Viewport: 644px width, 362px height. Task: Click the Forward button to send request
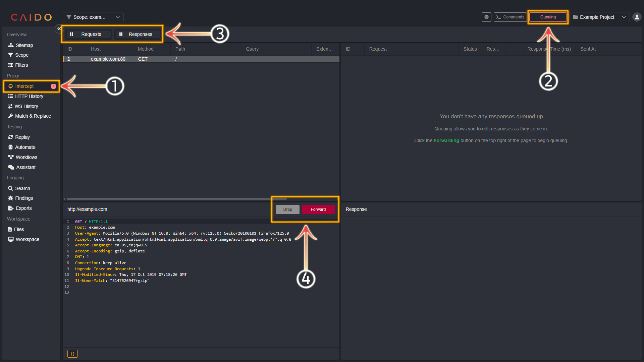tap(318, 209)
